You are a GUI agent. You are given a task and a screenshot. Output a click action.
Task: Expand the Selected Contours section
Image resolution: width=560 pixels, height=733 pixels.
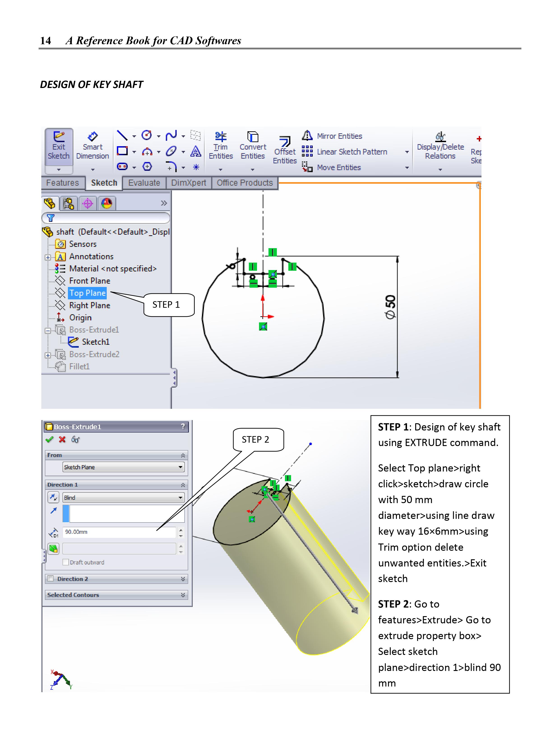tap(183, 595)
